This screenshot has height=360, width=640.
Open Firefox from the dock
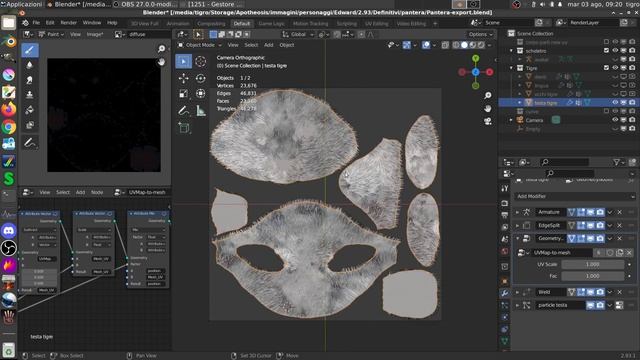pyautogui.click(x=9, y=109)
